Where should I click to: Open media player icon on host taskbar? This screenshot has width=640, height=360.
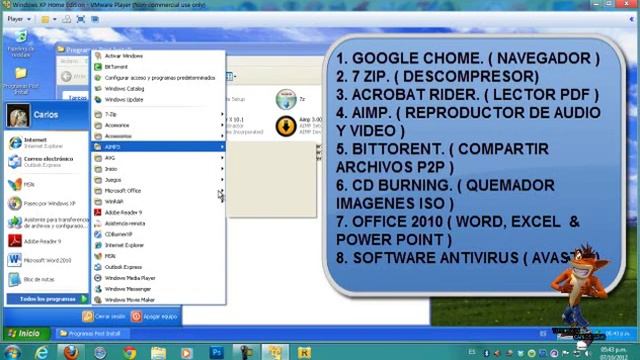(187, 352)
